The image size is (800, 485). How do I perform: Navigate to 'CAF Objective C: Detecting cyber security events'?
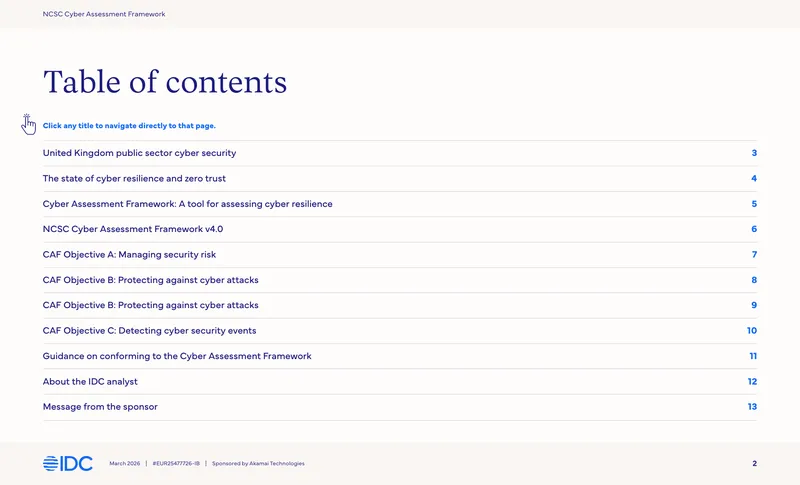[x=149, y=330]
